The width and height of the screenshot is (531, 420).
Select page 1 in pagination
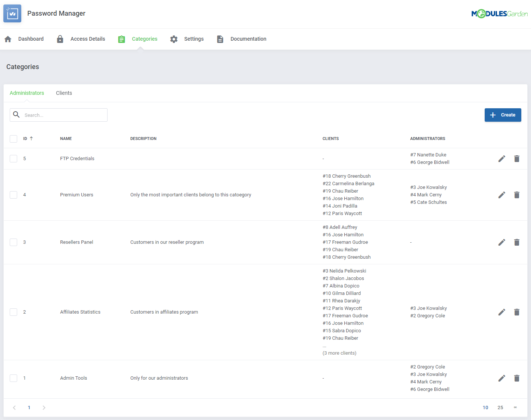[x=29, y=408]
